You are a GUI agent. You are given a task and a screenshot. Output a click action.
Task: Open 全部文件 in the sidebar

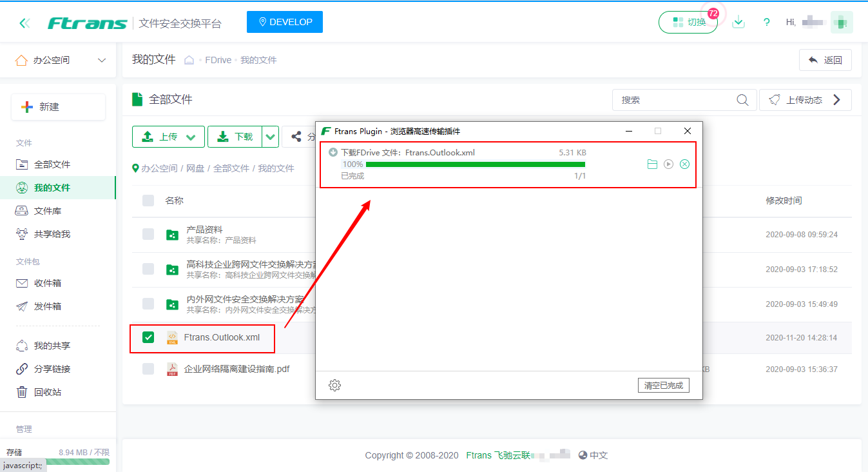pyautogui.click(x=52, y=164)
